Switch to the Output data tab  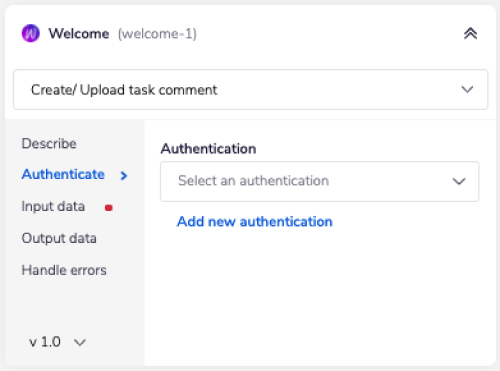pos(59,238)
